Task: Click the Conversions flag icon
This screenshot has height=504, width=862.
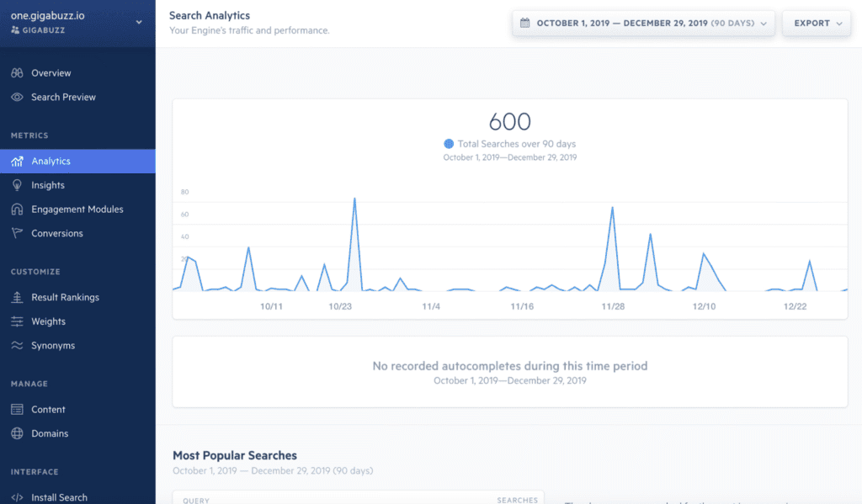Action: coord(16,234)
